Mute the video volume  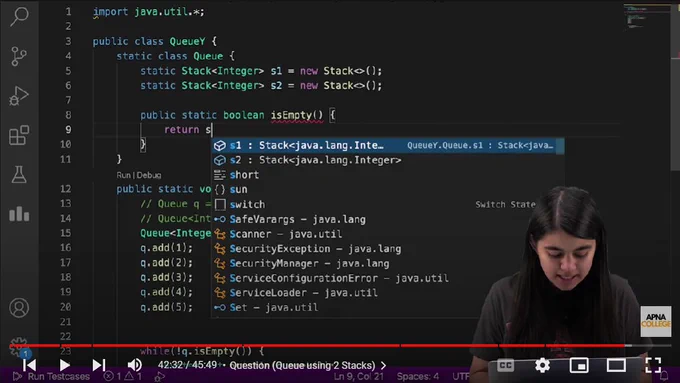[x=134, y=365]
